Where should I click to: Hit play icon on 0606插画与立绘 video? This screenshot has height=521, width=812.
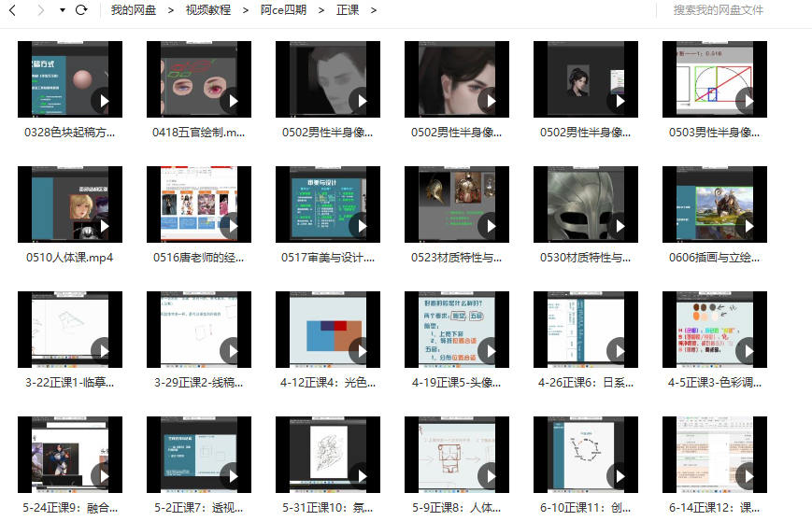(746, 225)
